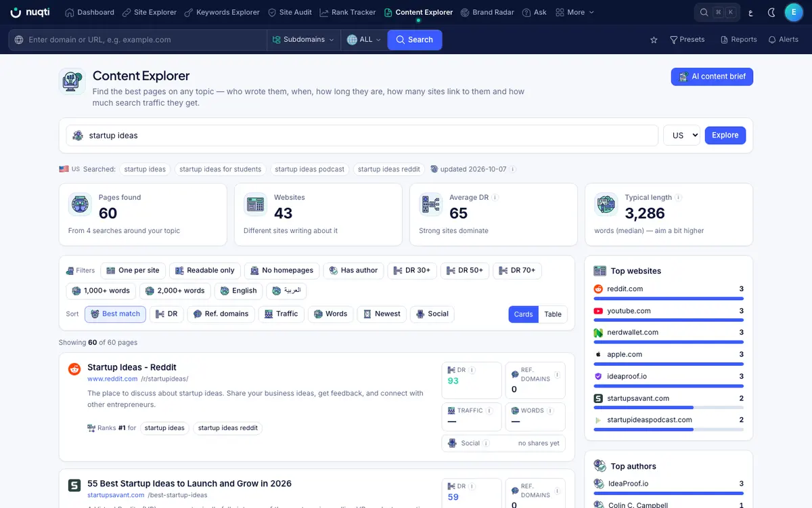Image resolution: width=812 pixels, height=508 pixels.
Task: Open the ALL country dropdown
Action: 364,40
